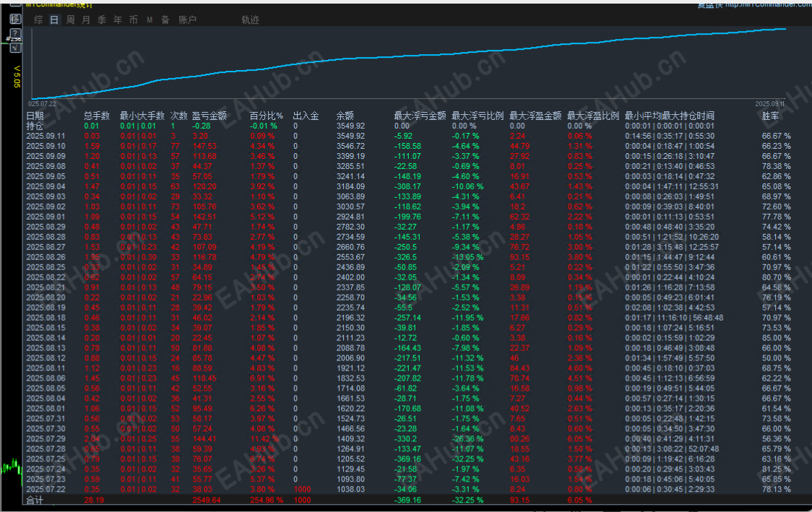
Task: Click balance 1921.12 in the 2025.08.11 row
Action: 350,368
